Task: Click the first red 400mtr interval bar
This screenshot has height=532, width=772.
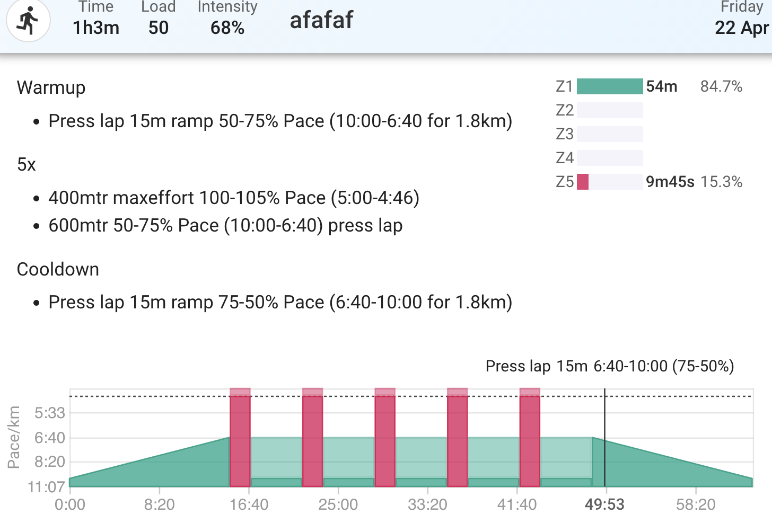Action: click(x=240, y=438)
